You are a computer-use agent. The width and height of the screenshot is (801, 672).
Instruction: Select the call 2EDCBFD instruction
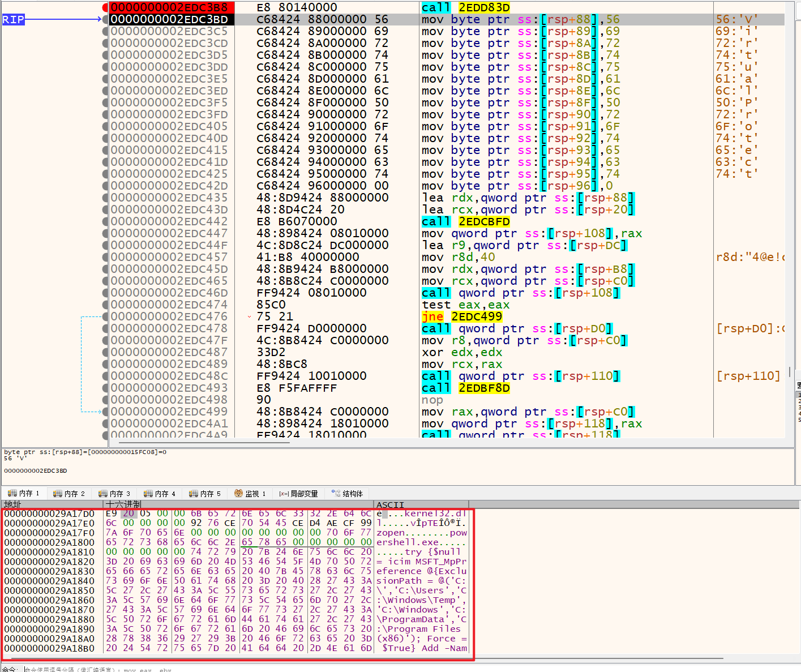tap(466, 221)
